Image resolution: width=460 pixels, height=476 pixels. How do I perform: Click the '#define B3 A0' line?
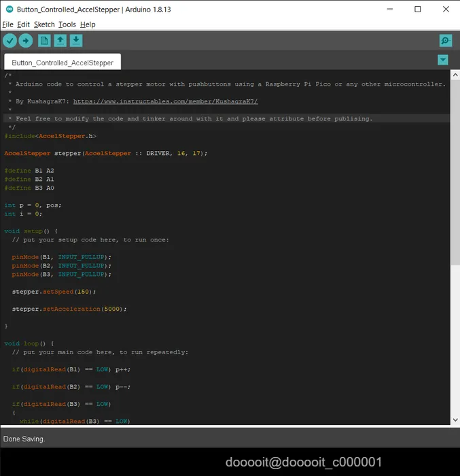[x=29, y=188]
